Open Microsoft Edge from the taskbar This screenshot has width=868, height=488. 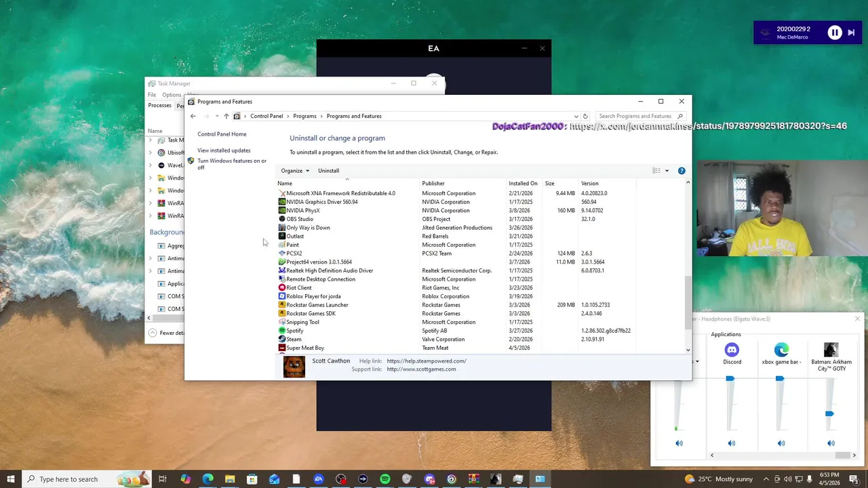pyautogui.click(x=208, y=479)
